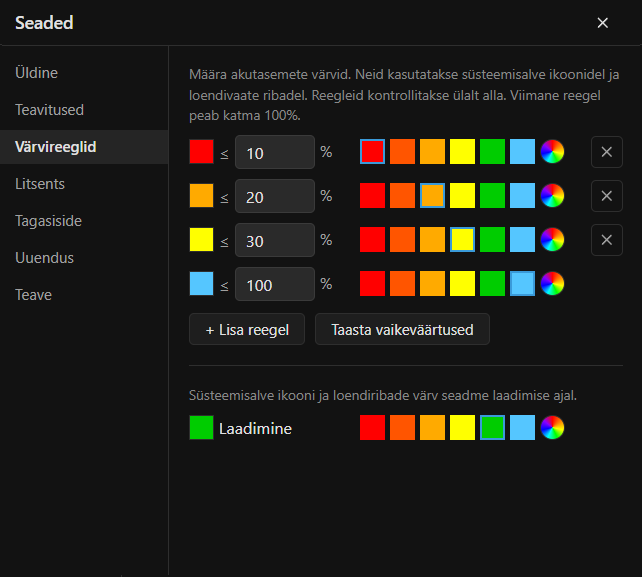
Task: Open the Üldine settings section
Action: point(84,73)
